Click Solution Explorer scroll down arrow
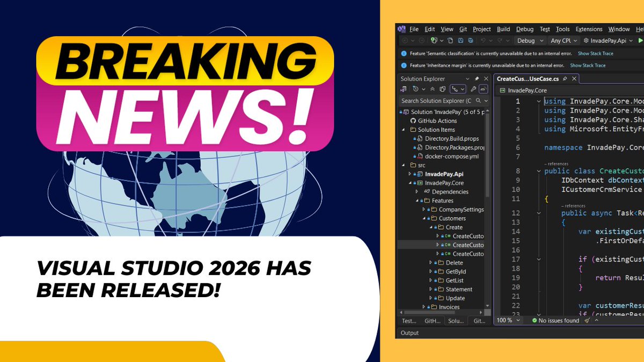Image resolution: width=644 pixels, height=362 pixels. pyautogui.click(x=487, y=305)
